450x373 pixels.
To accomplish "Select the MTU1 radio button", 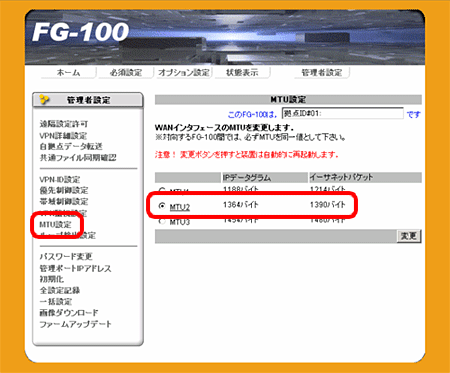I will [x=162, y=190].
